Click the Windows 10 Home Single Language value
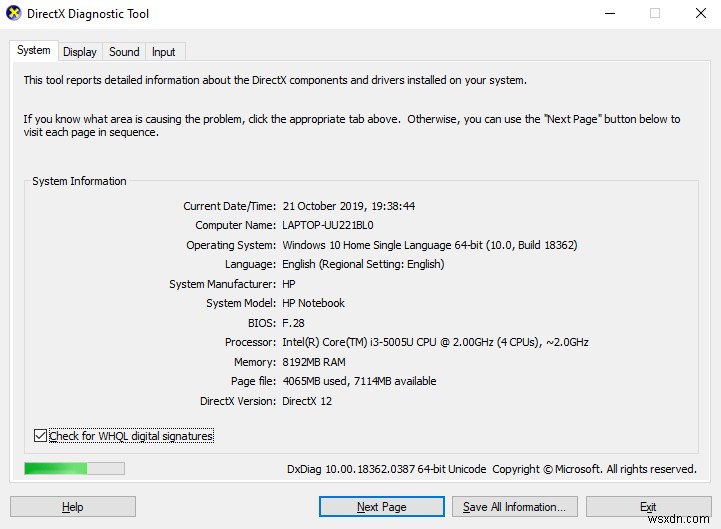Viewport: 721px width, 529px height. [429, 245]
